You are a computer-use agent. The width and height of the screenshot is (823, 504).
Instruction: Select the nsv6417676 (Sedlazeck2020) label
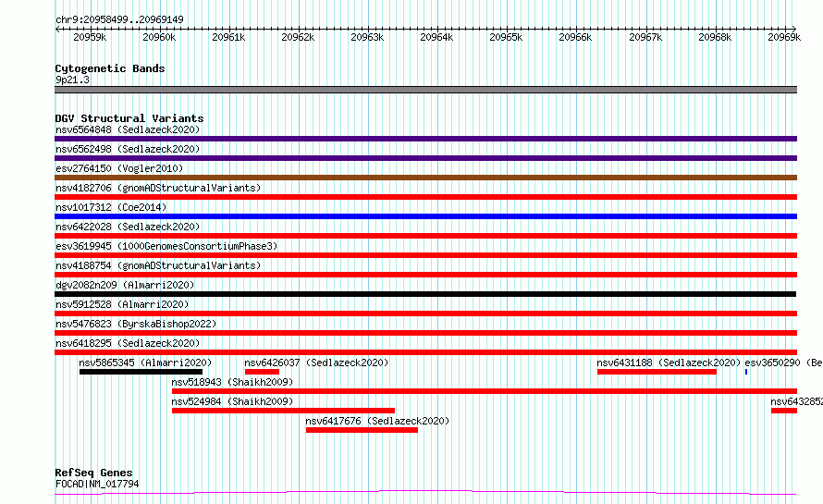[377, 421]
